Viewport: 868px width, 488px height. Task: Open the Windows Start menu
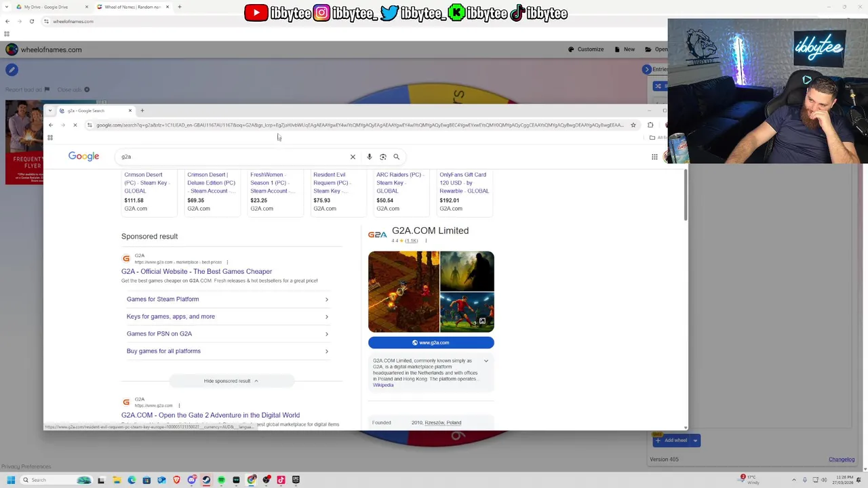(x=11, y=480)
